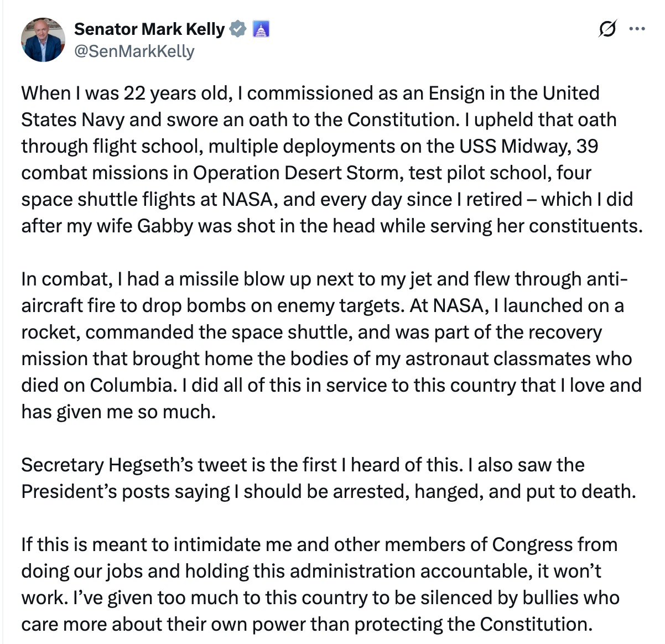Click the Capitol building government badge
Image resolution: width=665 pixels, height=644 pixels.
(260, 28)
